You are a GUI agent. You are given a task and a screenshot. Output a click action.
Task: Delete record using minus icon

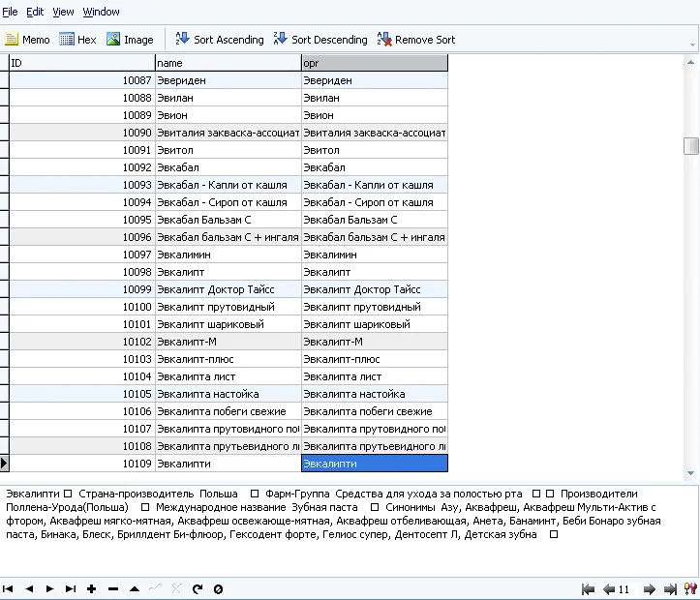[113, 588]
